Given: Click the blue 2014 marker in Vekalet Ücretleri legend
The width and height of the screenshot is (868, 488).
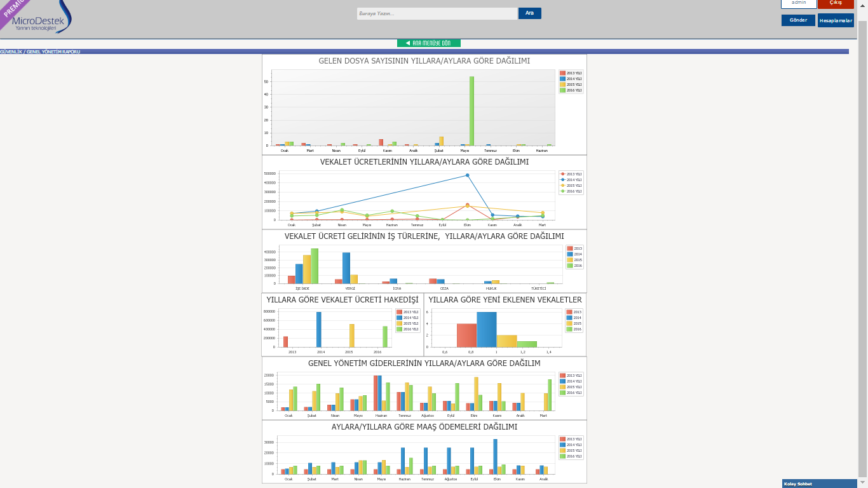Looking at the screenshot, I should pyautogui.click(x=562, y=180).
